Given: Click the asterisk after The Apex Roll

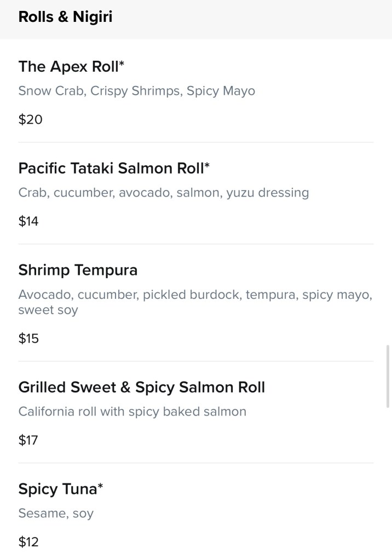Looking at the screenshot, I should [122, 65].
